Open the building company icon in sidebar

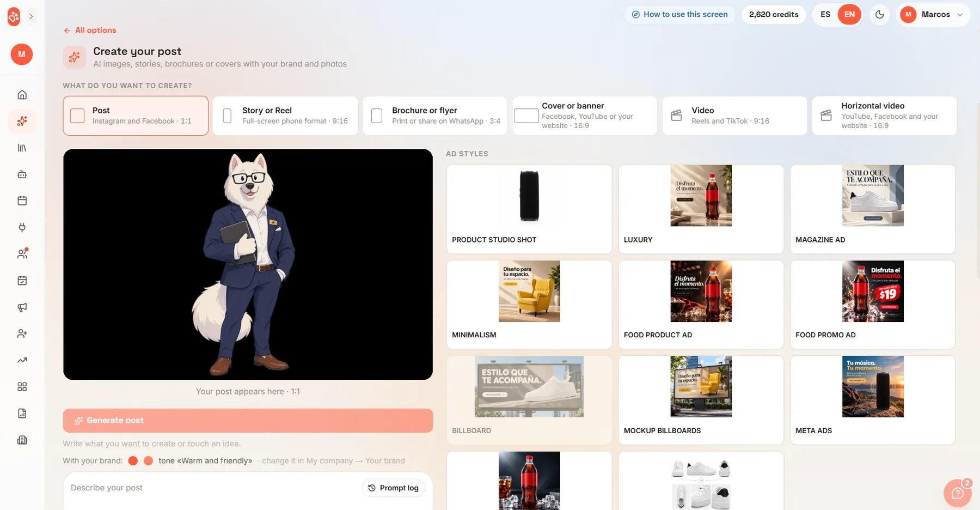[x=22, y=440]
